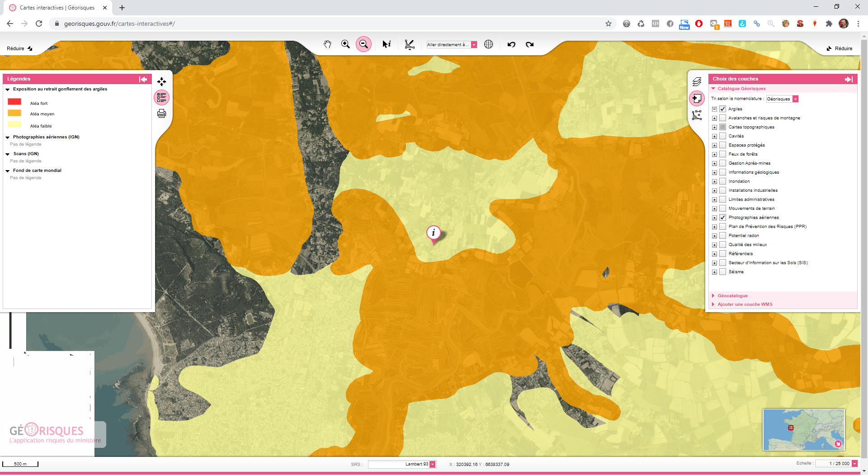868x475 pixels.
Task: Activate the zoom out magnifier tool
Action: pos(363,44)
